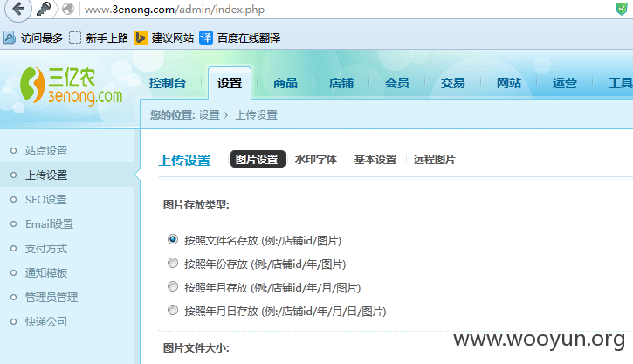633x364 pixels.
Task: Click 设置 in the breadcrumb
Action: (x=209, y=115)
